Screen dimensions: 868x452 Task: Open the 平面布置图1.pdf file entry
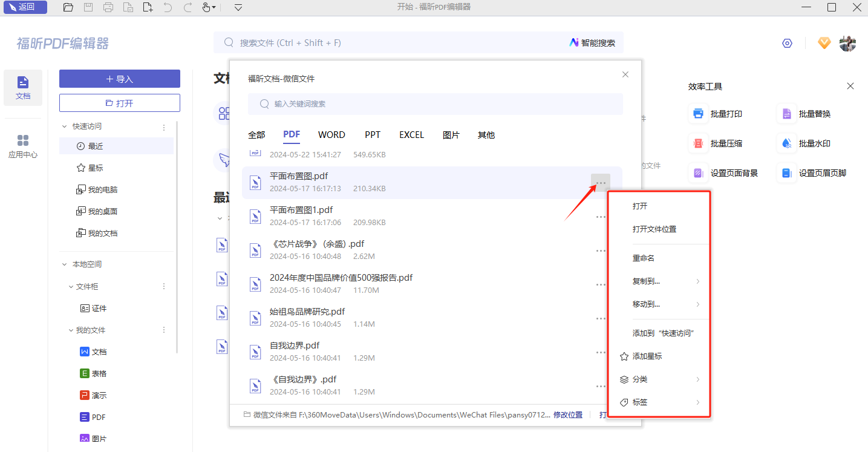(301, 210)
